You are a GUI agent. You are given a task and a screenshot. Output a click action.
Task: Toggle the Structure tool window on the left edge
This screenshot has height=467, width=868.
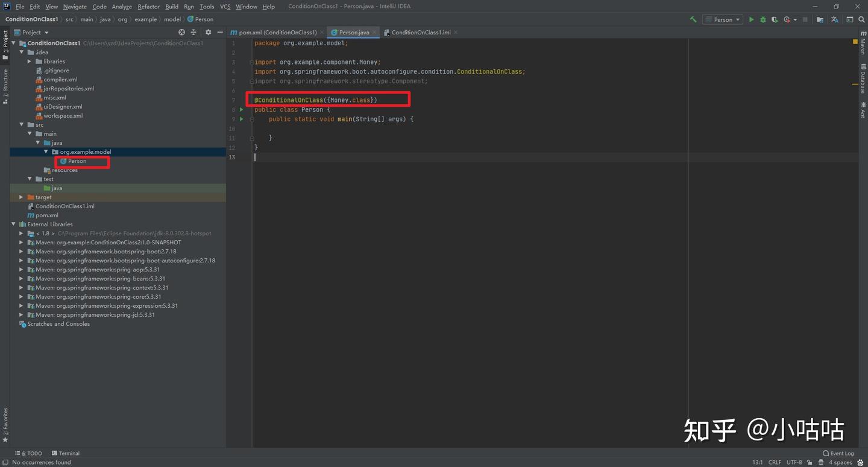pos(5,86)
